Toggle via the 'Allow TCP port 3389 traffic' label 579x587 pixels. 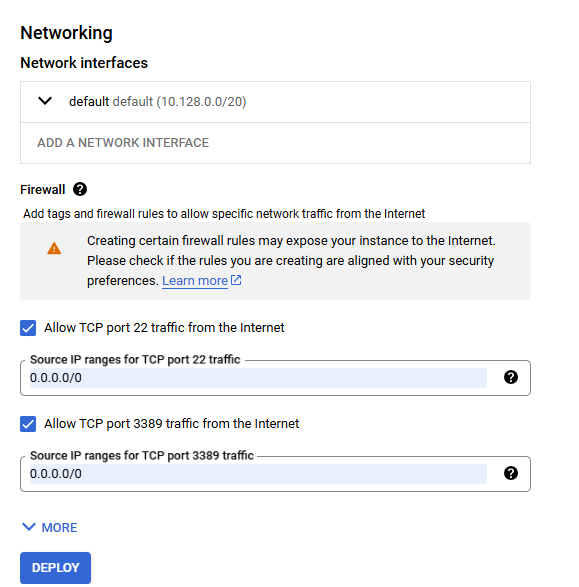[171, 424]
